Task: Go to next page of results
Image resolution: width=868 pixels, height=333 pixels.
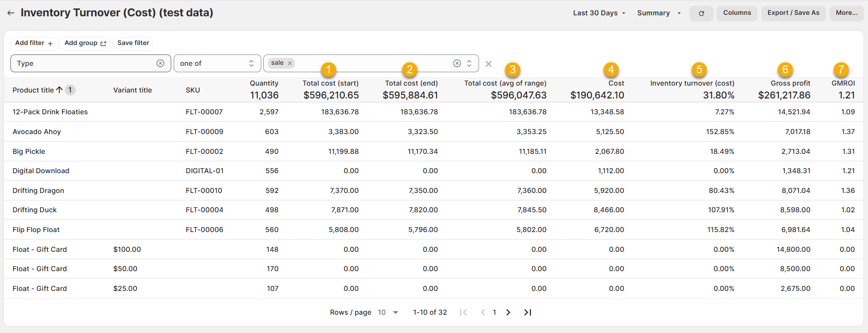Action: pyautogui.click(x=508, y=312)
